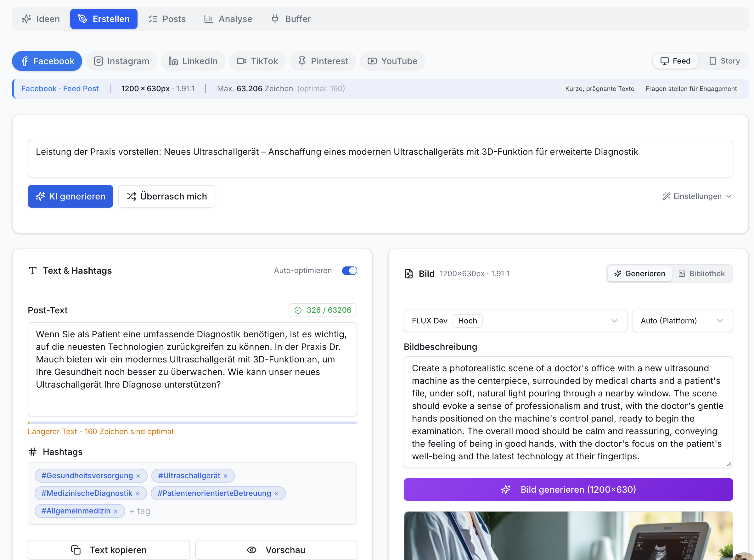This screenshot has height=560, width=754.
Task: Click the 326 / 63206 character counter
Action: (x=323, y=310)
